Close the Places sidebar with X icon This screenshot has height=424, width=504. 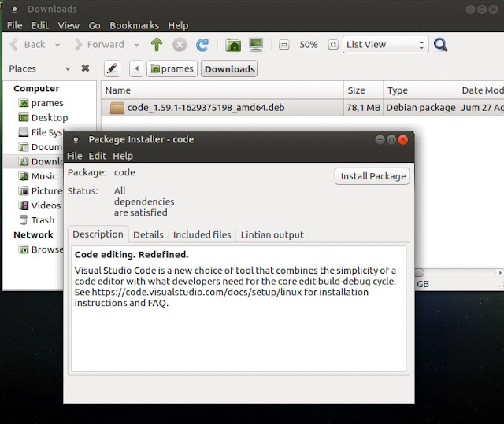[x=85, y=68]
